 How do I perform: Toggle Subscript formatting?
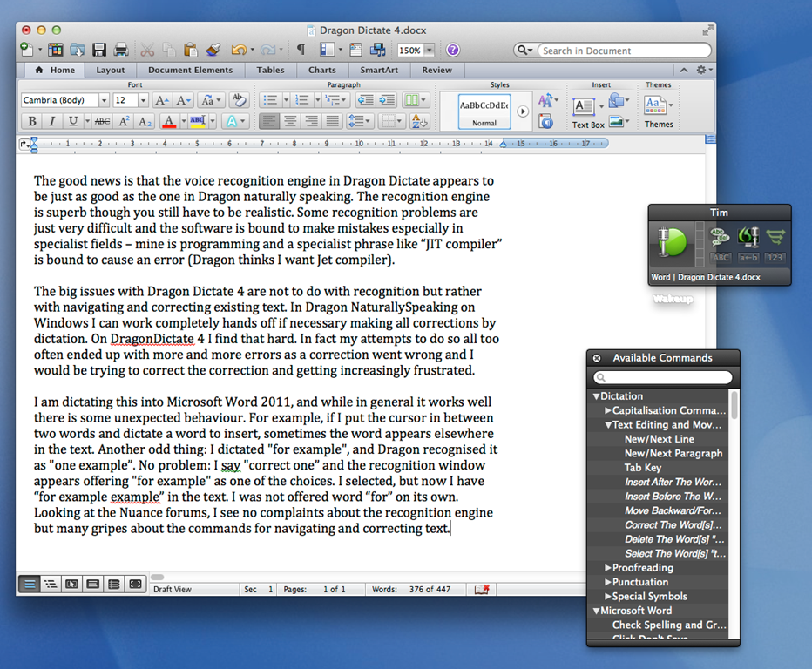[x=145, y=122]
